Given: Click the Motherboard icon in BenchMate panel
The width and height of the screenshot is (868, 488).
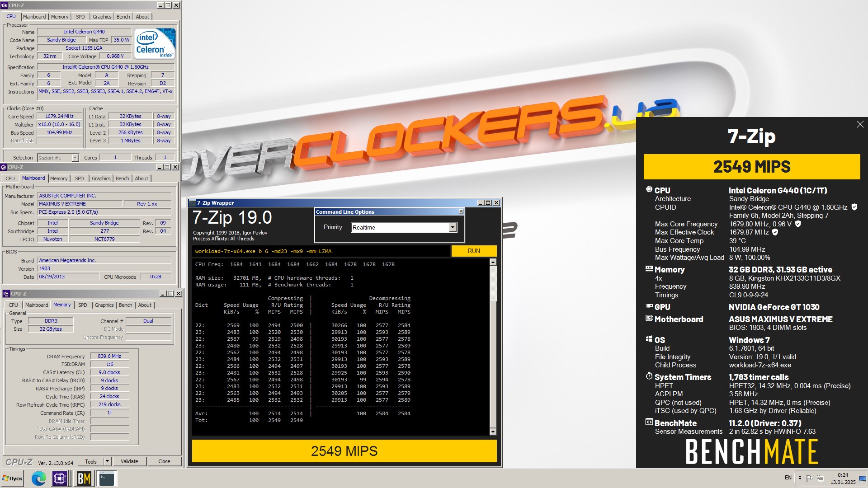Looking at the screenshot, I should pos(649,319).
